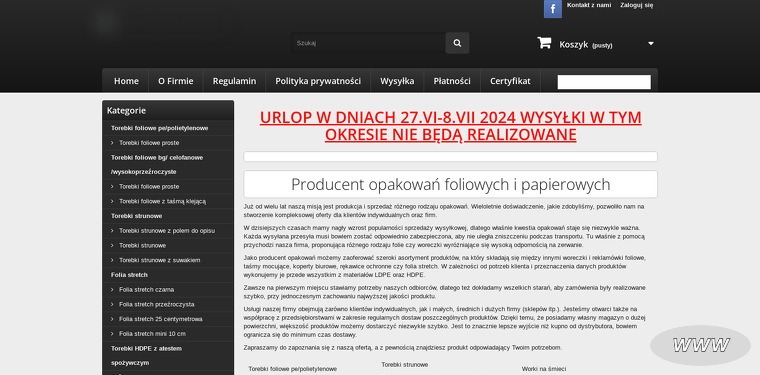Go to the Home menu item
760x375 pixels.
(126, 81)
